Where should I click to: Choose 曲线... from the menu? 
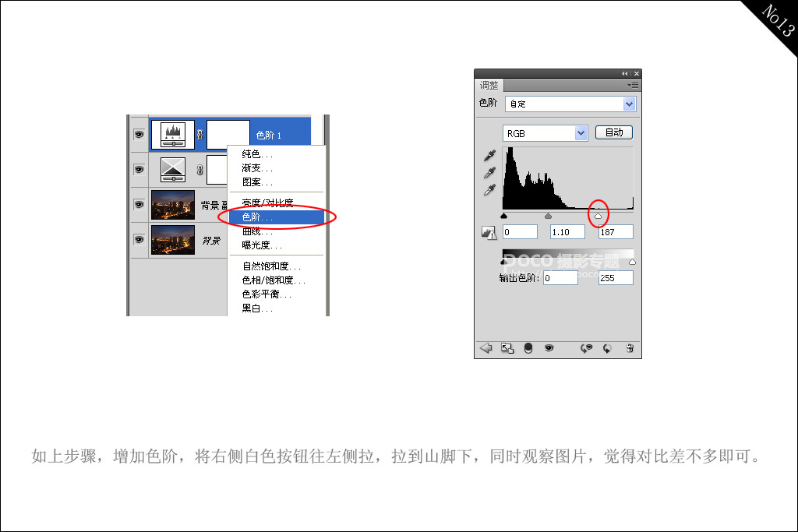pos(277,231)
